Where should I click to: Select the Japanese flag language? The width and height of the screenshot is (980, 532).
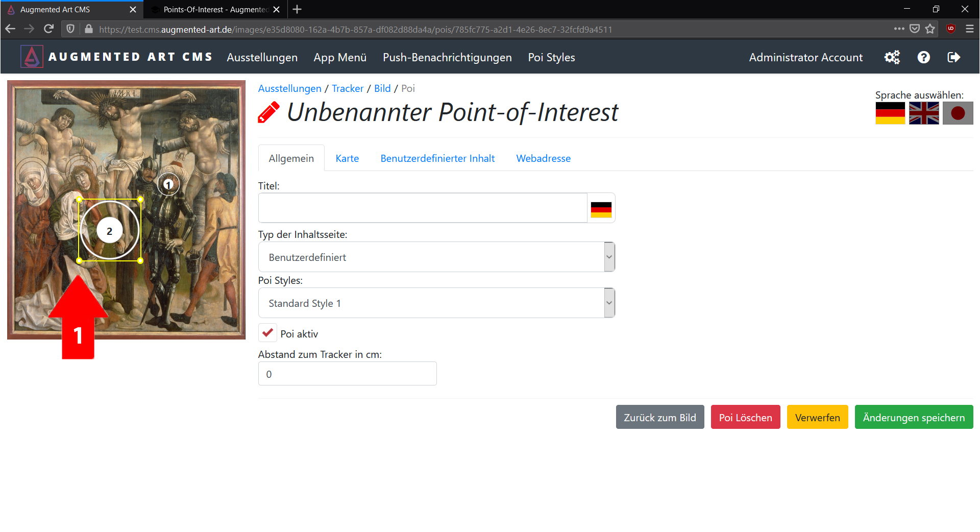[958, 113]
